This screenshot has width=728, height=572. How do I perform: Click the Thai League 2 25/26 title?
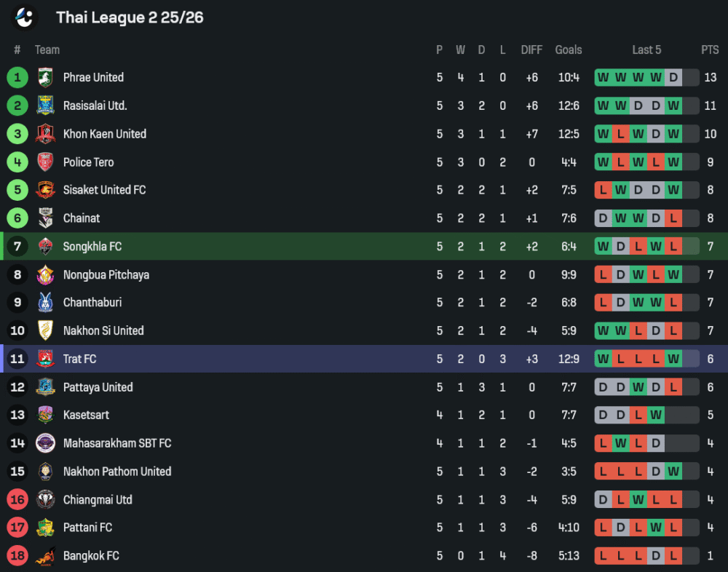pyautogui.click(x=130, y=17)
